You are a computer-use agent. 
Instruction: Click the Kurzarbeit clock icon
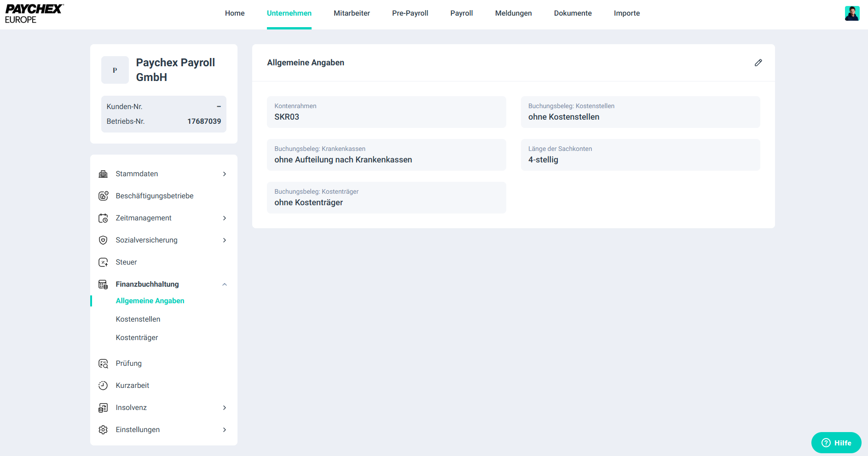pos(103,386)
